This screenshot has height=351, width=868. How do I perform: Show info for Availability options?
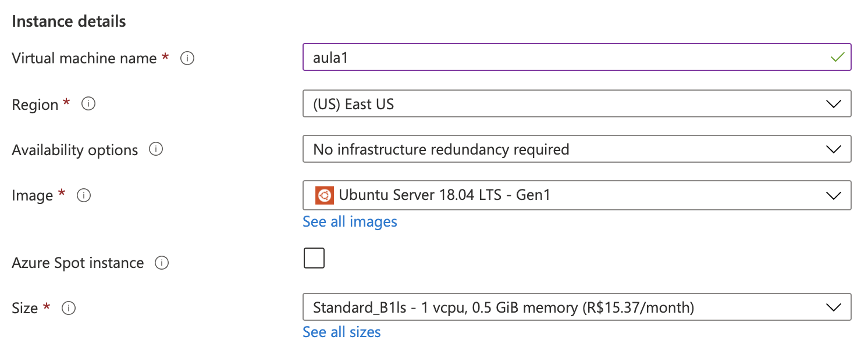pyautogui.click(x=156, y=150)
